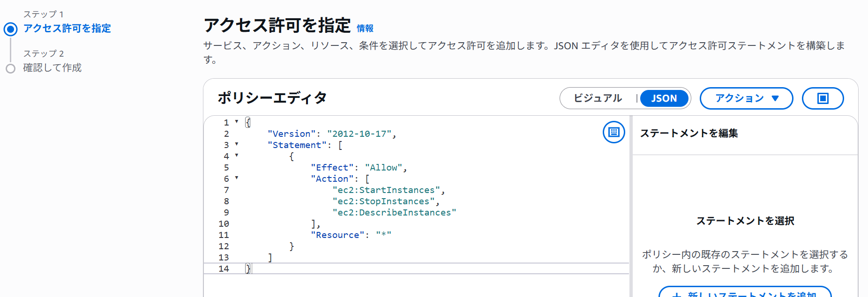This screenshot has width=868, height=297.
Task: Open the アクション dropdown menu
Action: (746, 98)
